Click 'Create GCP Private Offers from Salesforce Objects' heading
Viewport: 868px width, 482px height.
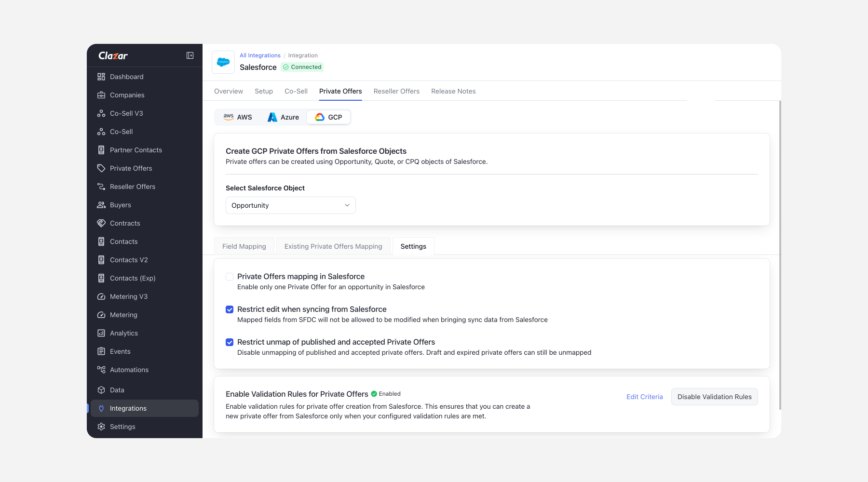pos(316,151)
